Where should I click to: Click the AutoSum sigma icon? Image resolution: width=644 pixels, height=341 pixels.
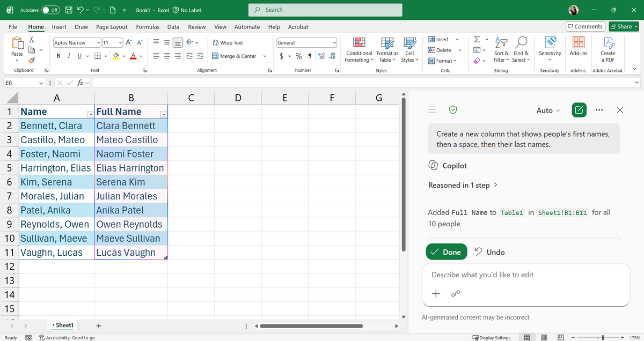[477, 40]
